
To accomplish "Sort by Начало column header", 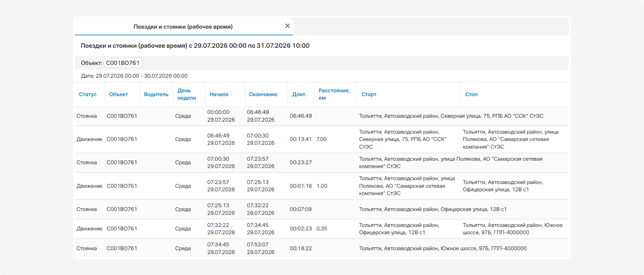I will coord(219,94).
